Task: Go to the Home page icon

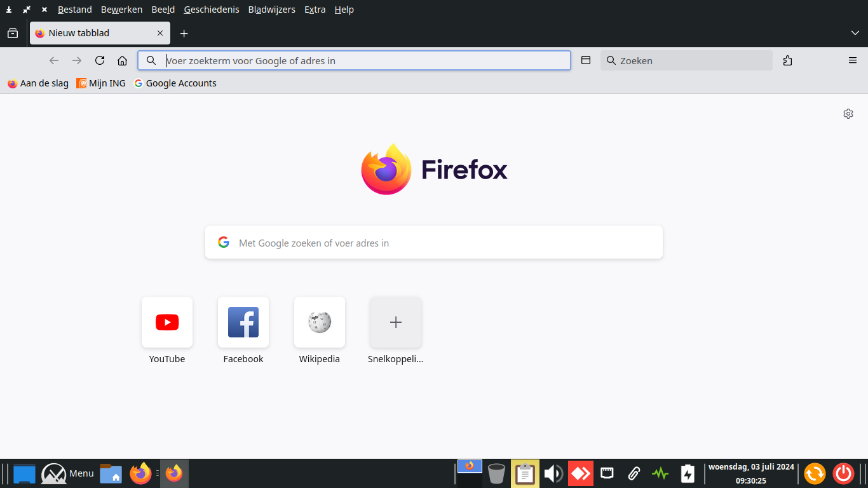Action: pyautogui.click(x=123, y=60)
